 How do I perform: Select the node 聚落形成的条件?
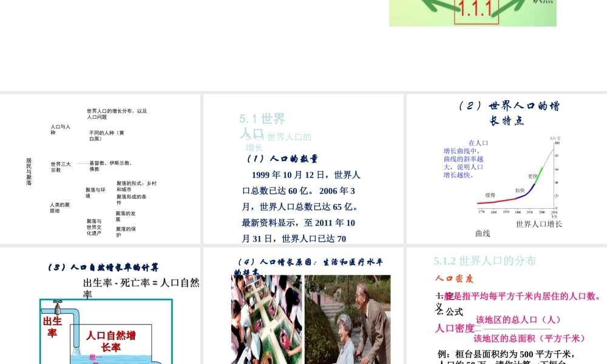(132, 200)
